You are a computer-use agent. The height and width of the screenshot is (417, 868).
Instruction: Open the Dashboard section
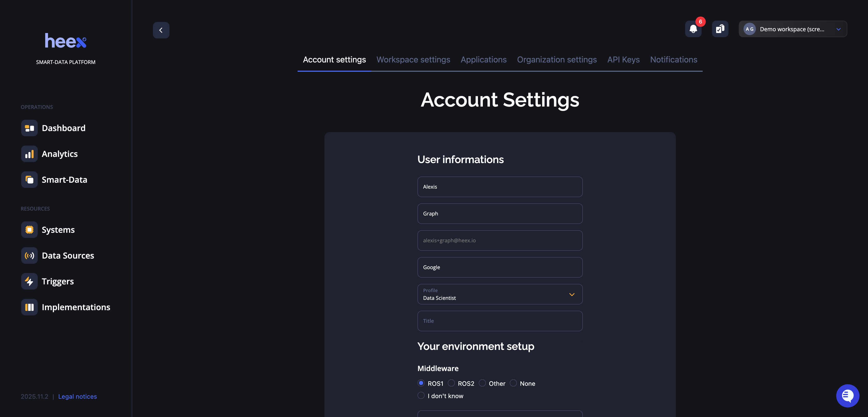[x=63, y=128]
